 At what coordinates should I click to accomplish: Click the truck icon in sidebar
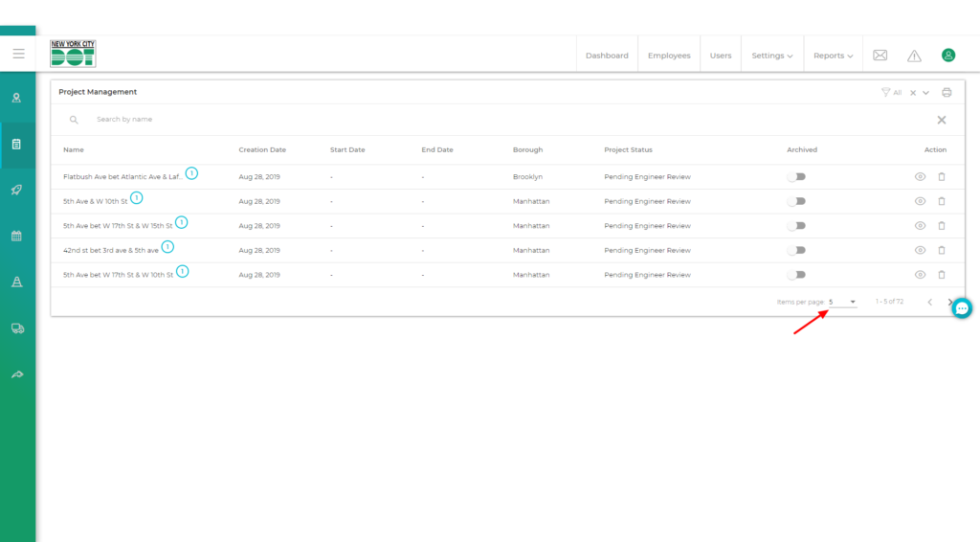[17, 327]
